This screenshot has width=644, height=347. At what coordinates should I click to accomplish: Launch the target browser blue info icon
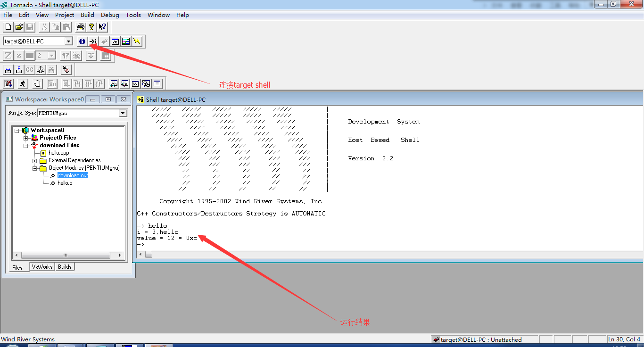pyautogui.click(x=82, y=41)
